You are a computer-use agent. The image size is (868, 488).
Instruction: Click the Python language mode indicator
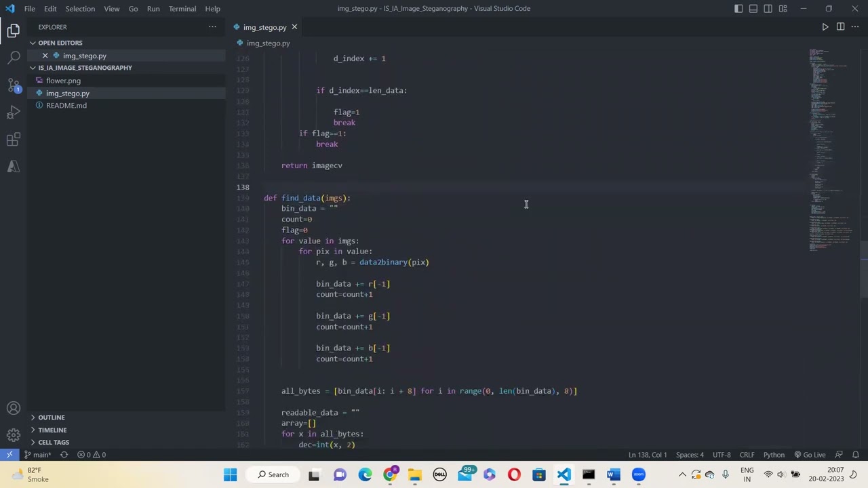(x=774, y=455)
